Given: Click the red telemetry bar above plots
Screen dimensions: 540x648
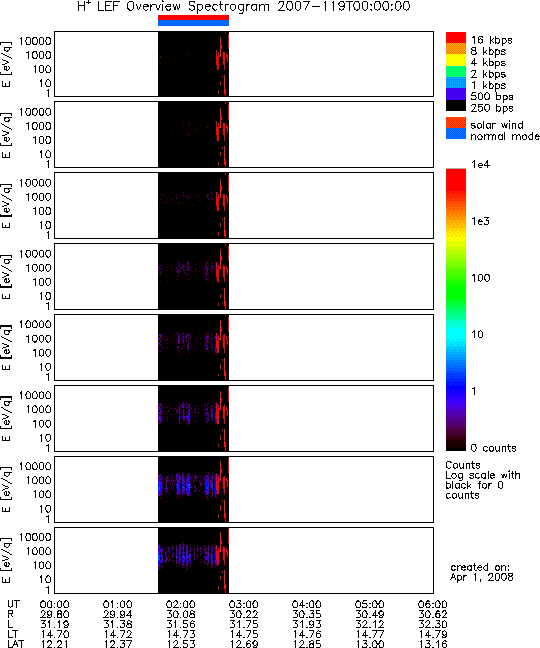Looking at the screenshot, I should coord(193,17).
